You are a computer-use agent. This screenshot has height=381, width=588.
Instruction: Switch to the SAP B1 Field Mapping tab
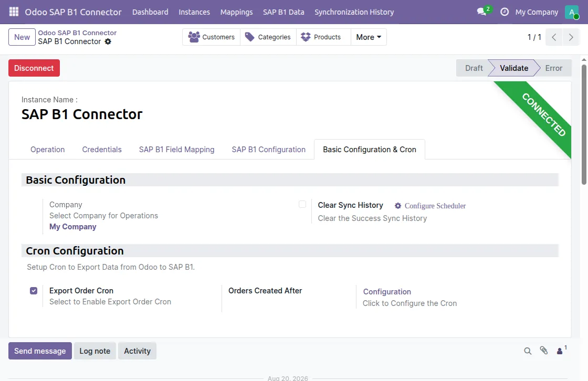coord(176,150)
